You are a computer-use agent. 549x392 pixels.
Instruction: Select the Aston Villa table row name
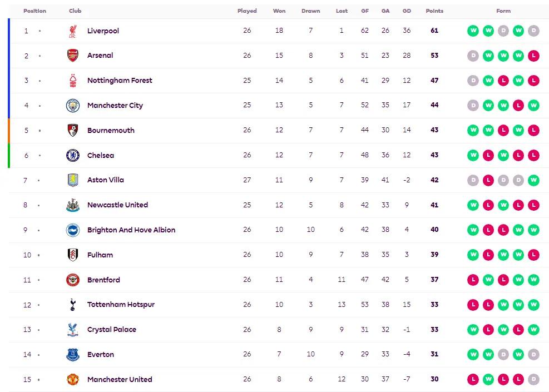[x=105, y=180]
